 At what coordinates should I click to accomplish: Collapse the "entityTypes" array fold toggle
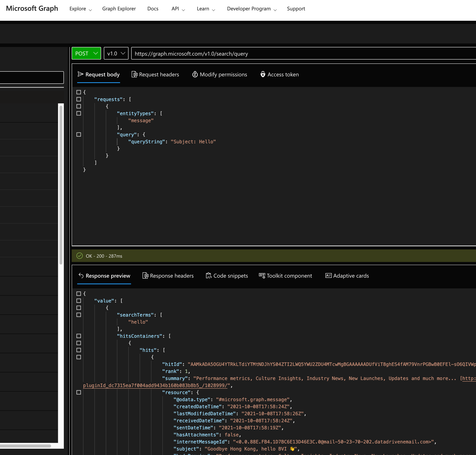point(79,113)
